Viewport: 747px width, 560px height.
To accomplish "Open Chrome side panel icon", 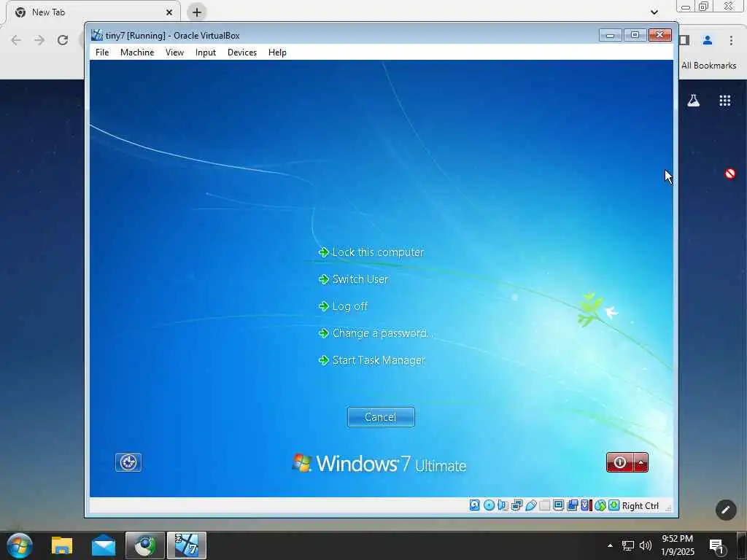I will click(x=684, y=41).
